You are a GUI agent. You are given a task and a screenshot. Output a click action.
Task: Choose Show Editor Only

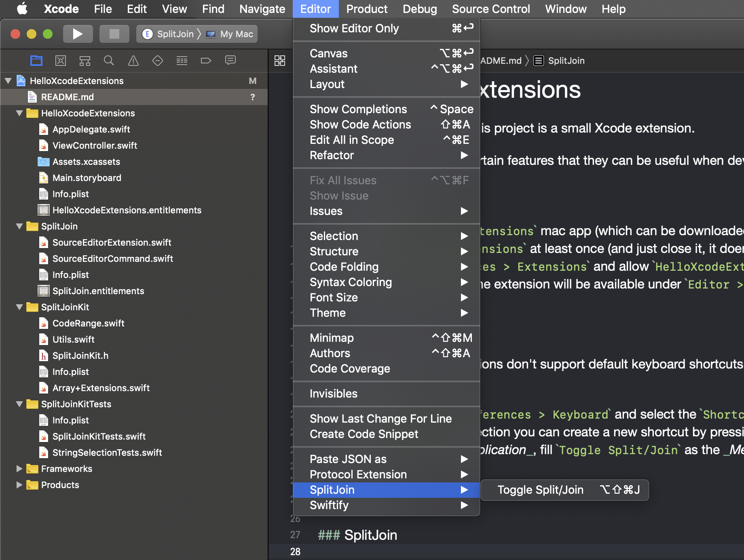pos(386,28)
